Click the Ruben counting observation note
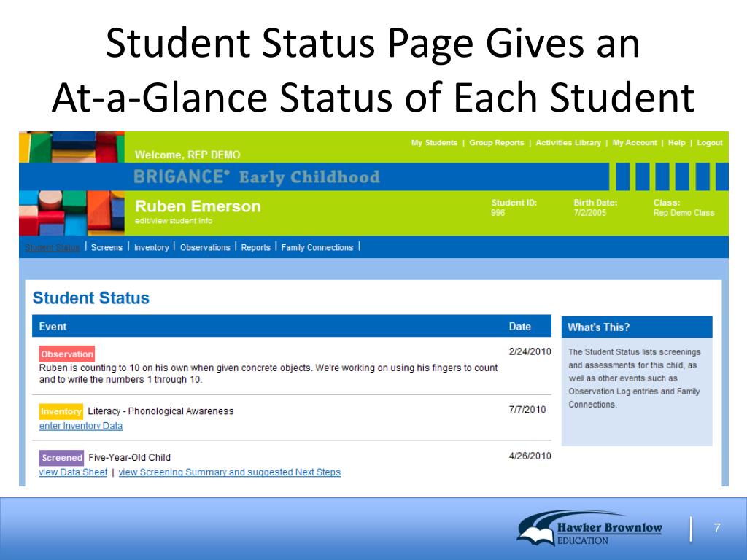 [268, 373]
